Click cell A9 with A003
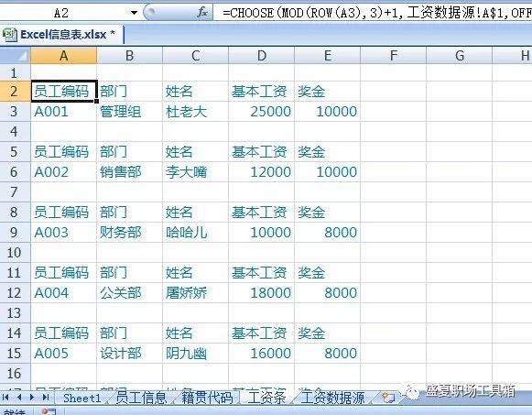This screenshot has height=415, width=532. (x=64, y=232)
